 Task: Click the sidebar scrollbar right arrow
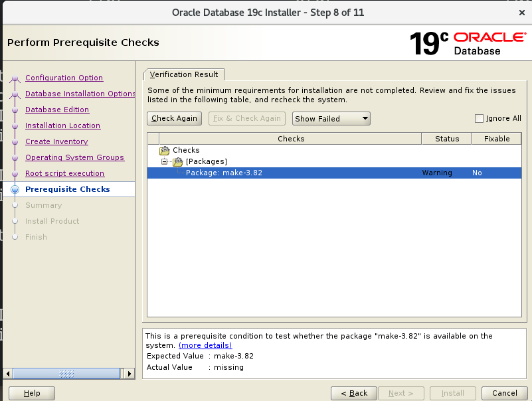click(130, 374)
